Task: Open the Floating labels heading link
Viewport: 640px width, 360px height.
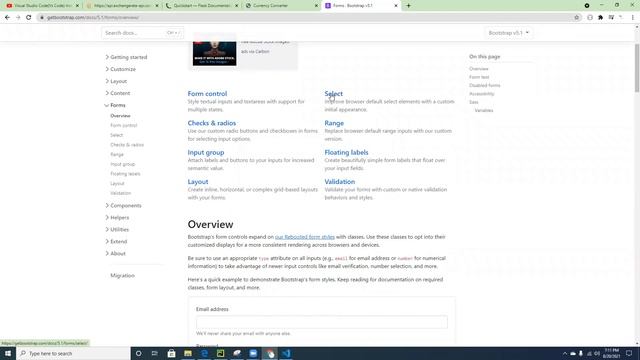Action: point(346,152)
